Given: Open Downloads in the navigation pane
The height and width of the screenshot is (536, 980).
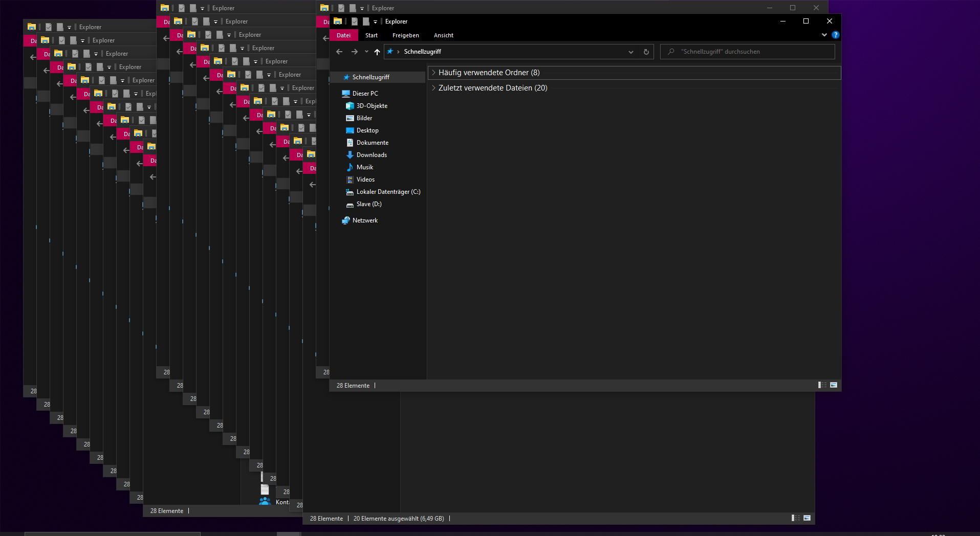Looking at the screenshot, I should (x=372, y=155).
